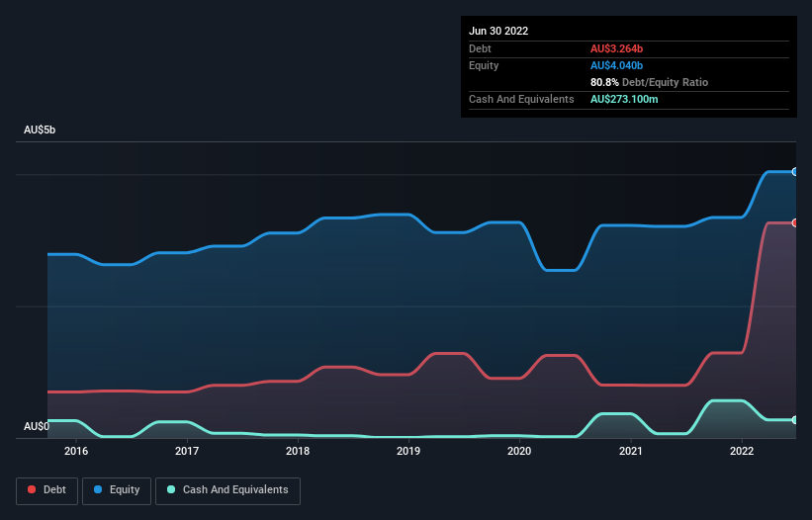Toggle the Debt series in legend

[46, 490]
